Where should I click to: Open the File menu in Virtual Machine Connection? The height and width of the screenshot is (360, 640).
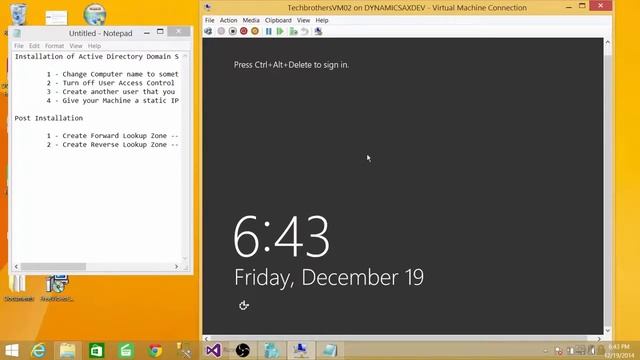point(209,20)
